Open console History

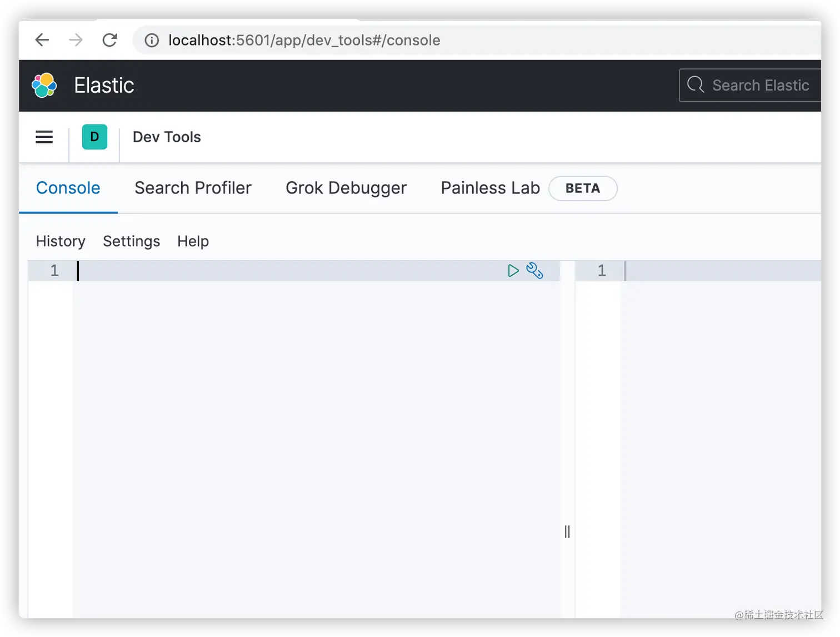coord(61,241)
